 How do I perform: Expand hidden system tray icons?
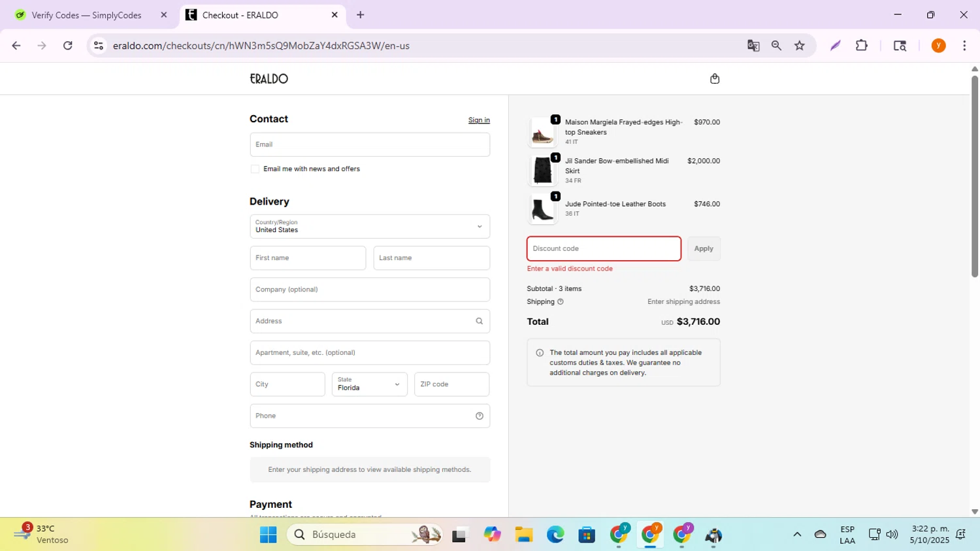pyautogui.click(x=797, y=535)
